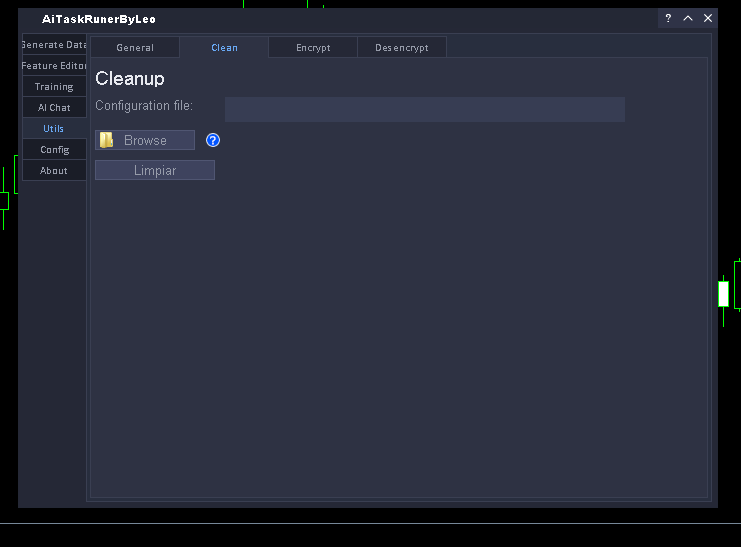Switch to the General tab
741x547 pixels.
[x=135, y=48]
